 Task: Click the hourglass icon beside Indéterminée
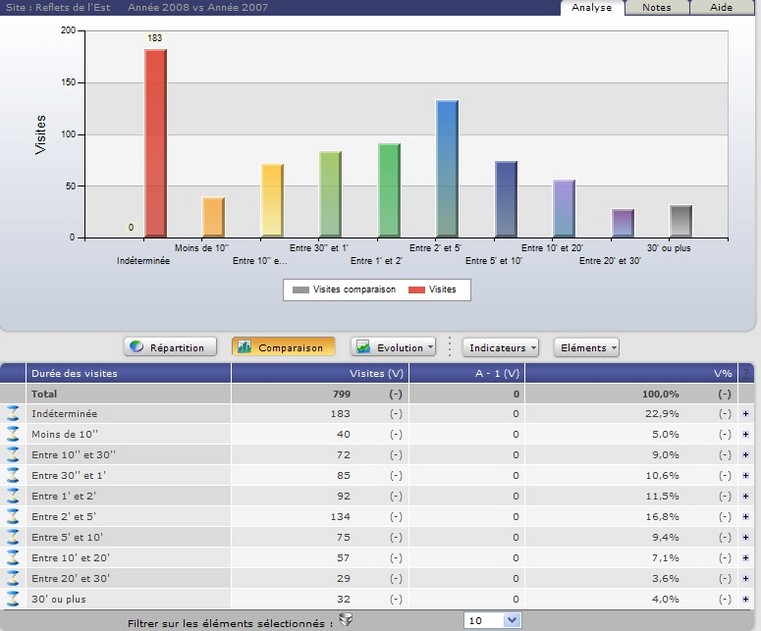click(x=13, y=414)
